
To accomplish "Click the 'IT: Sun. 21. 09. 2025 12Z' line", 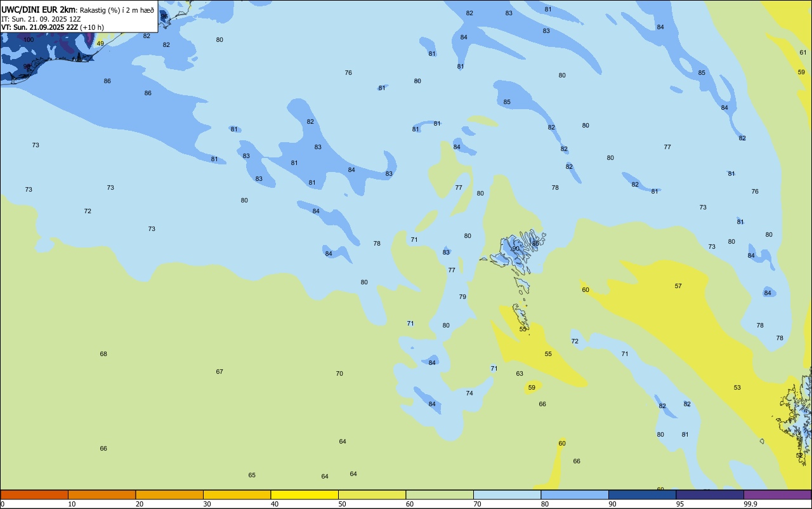I will coord(41,19).
